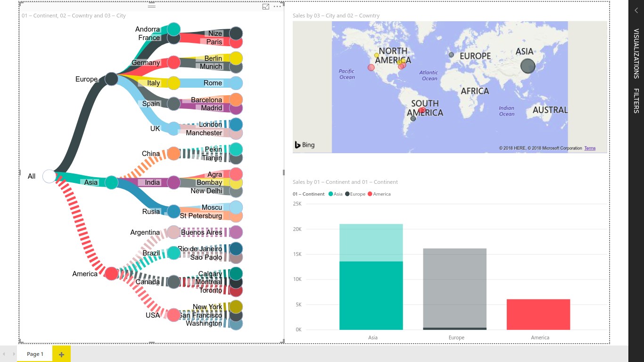Viewport: 644px width, 362px height.
Task: Click the New York city node
Action: [236, 306]
